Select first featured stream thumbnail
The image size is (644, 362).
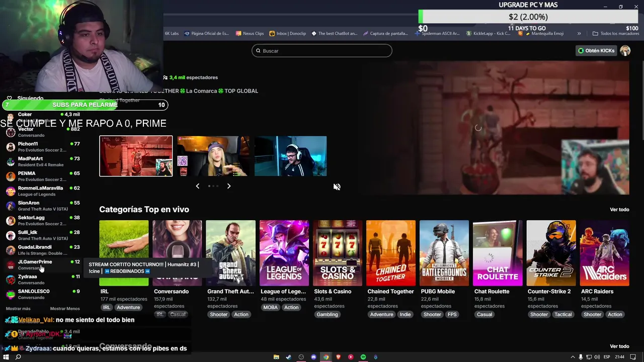click(136, 156)
